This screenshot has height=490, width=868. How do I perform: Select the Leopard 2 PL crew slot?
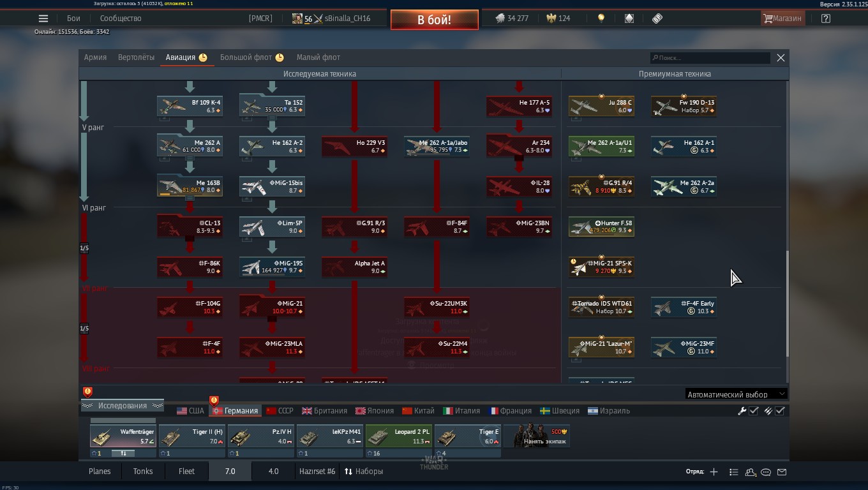pos(399,436)
